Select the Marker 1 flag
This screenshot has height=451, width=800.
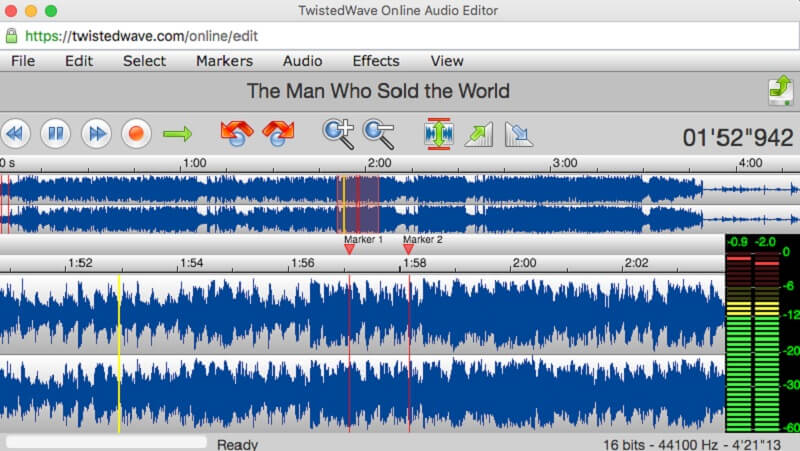[x=349, y=249]
